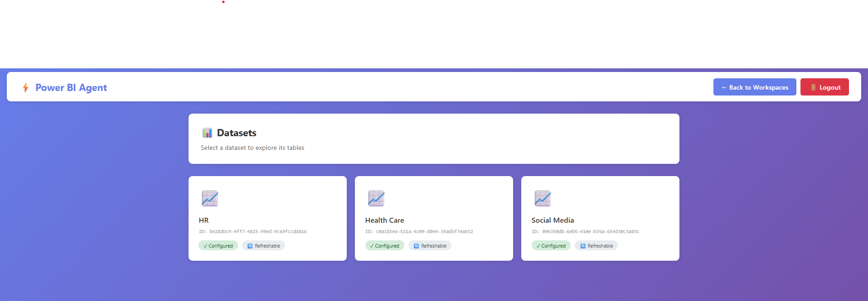Click the Datasets bar chart icon
The width and height of the screenshot is (868, 301).
(x=207, y=133)
